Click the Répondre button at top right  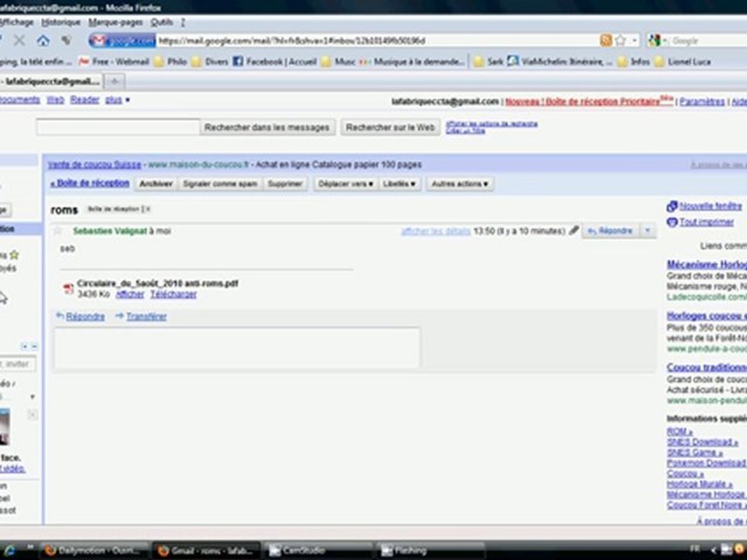coord(610,231)
